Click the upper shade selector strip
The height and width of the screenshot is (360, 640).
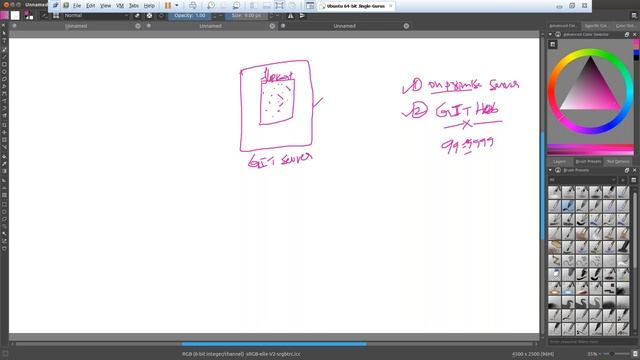(590, 147)
